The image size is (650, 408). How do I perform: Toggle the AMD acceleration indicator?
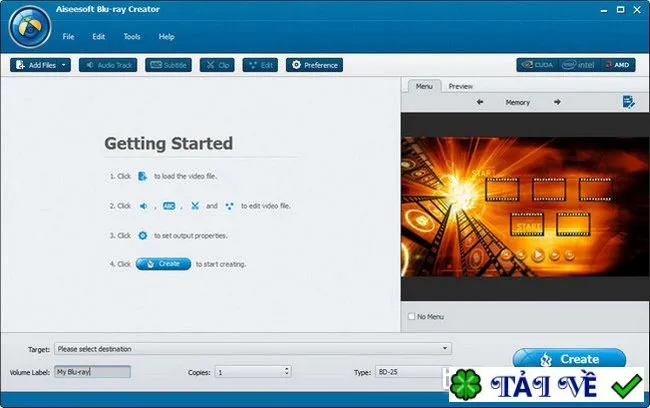coord(618,65)
